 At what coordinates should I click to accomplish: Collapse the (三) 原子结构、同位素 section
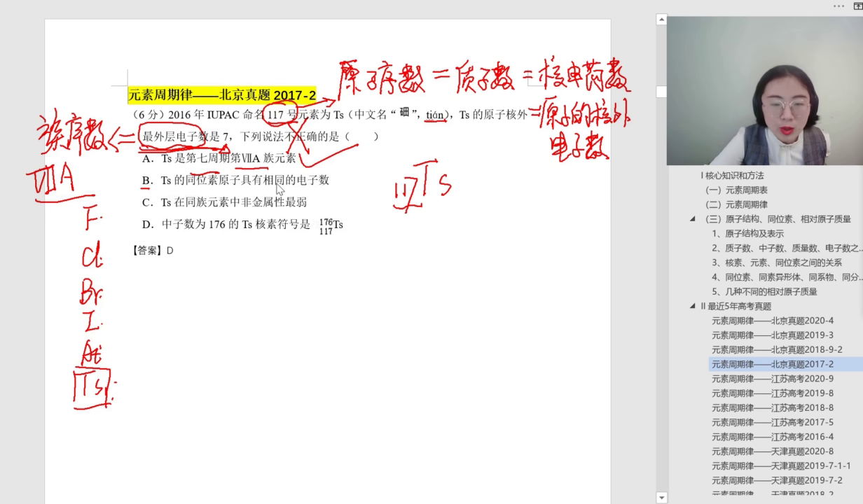coord(693,219)
